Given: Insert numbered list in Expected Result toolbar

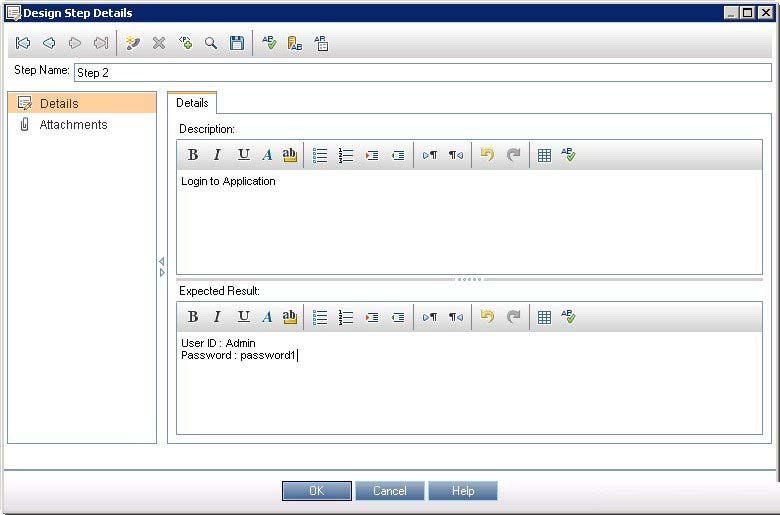Looking at the screenshot, I should click(346, 317).
